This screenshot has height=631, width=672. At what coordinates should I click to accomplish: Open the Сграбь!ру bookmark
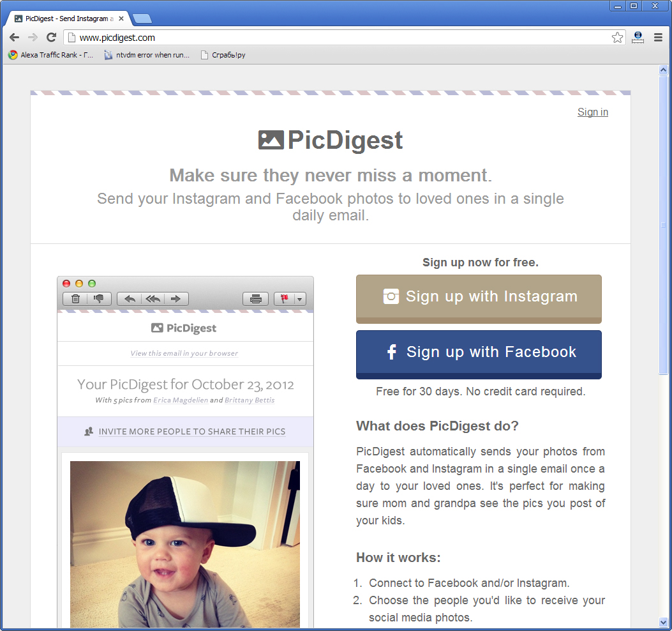click(x=223, y=55)
